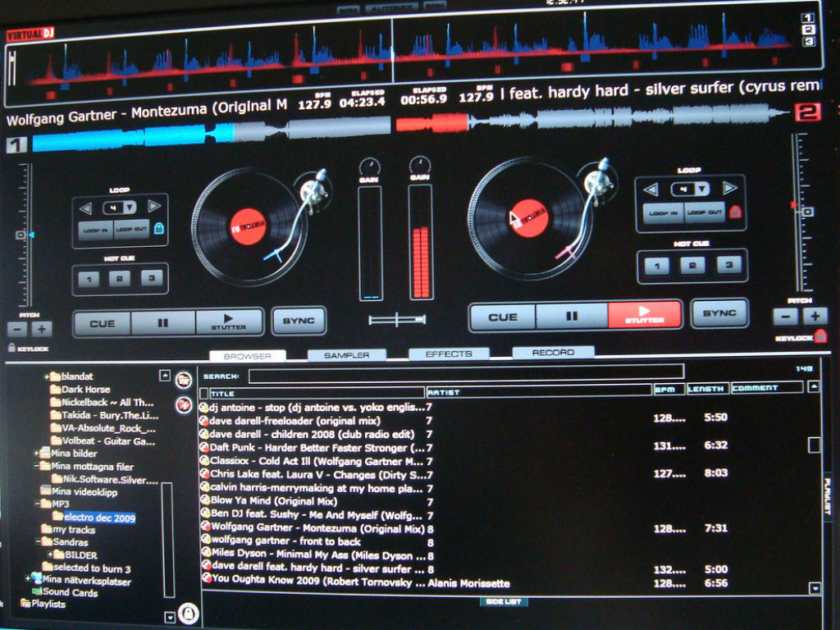Expand Mina nätverksplatser node
Screen dimensions: 840x630
[x=27, y=579]
